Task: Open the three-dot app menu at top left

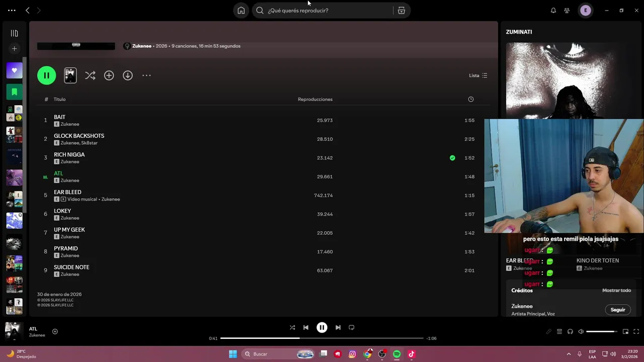Action: (12, 10)
